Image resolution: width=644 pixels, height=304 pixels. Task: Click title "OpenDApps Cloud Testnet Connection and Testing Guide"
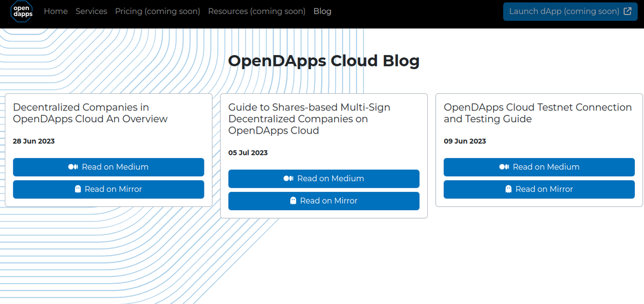pyautogui.click(x=538, y=113)
